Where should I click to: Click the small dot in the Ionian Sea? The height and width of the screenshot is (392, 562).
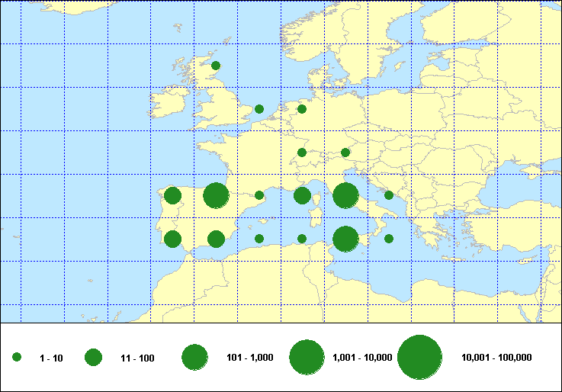coord(389,239)
